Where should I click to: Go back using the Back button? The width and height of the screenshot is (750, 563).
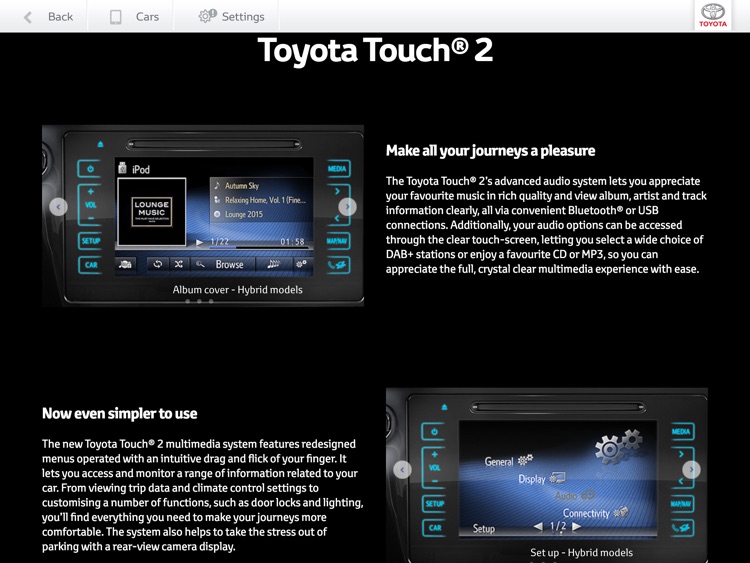pos(48,17)
